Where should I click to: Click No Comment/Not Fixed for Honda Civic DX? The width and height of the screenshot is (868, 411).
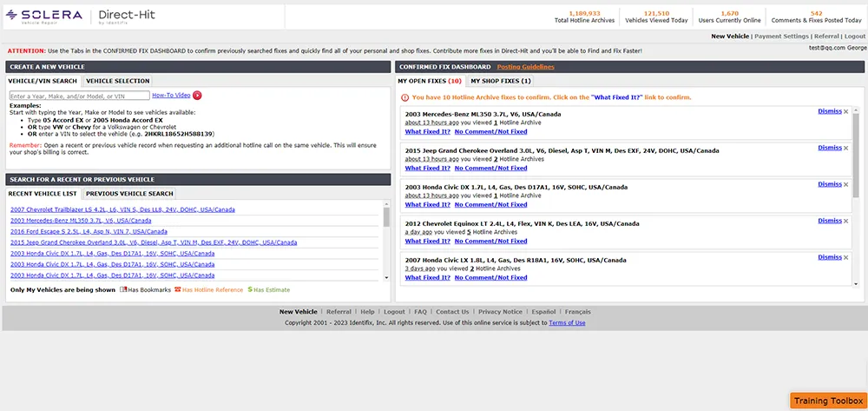tap(490, 205)
